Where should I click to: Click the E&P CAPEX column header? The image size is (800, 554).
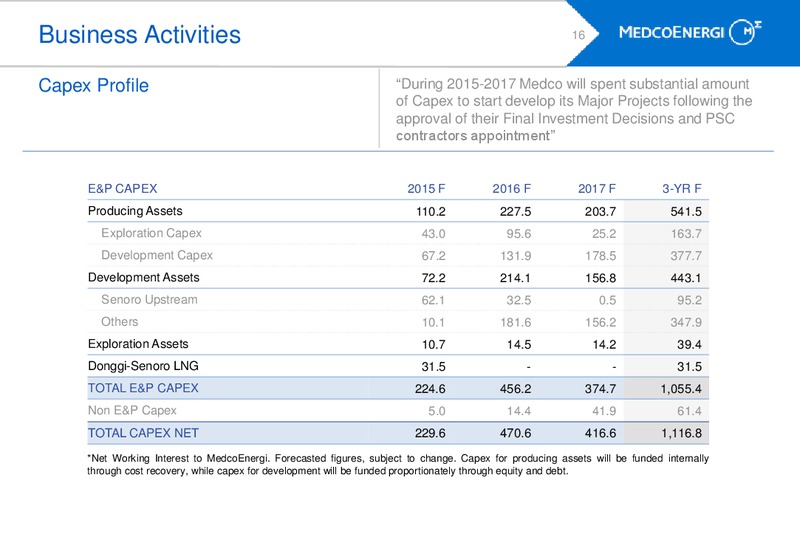pos(122,189)
